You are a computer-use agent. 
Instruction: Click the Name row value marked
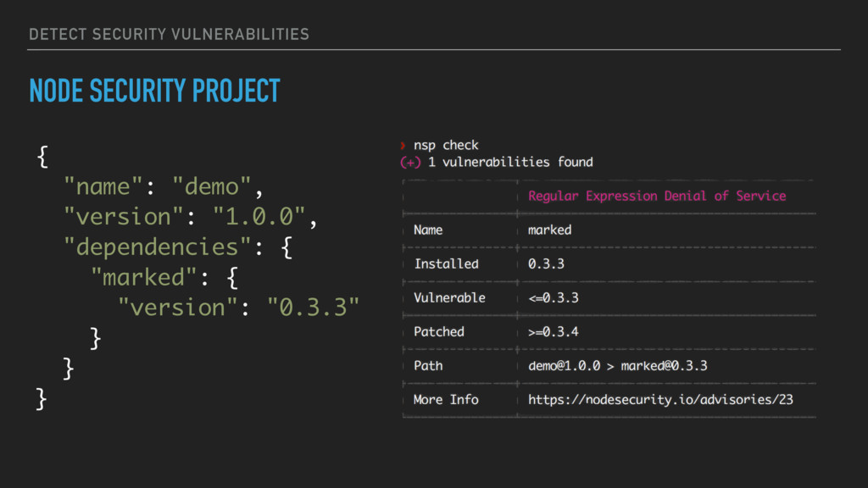(x=549, y=230)
